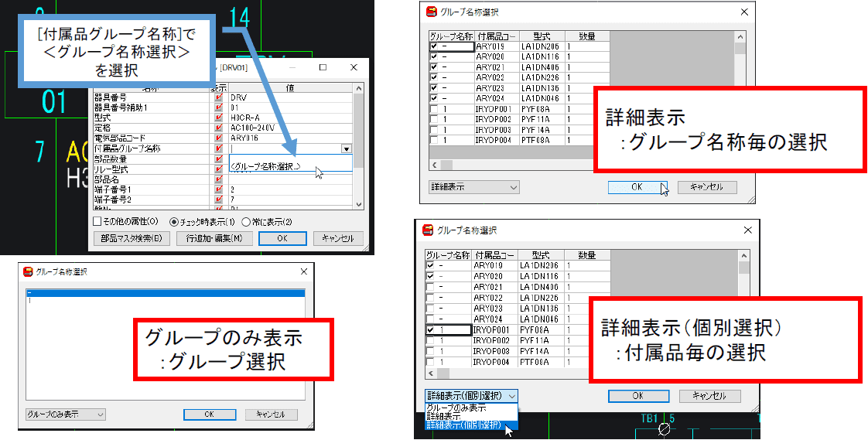Open the グループのみ表示 display mode dropdown
The height and width of the screenshot is (440, 868).
pos(65,414)
